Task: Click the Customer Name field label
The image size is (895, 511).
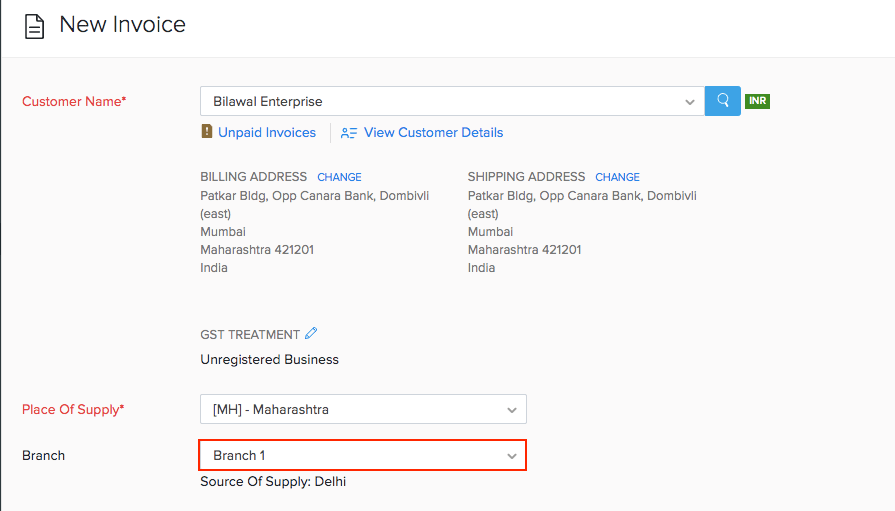Action: click(x=74, y=101)
